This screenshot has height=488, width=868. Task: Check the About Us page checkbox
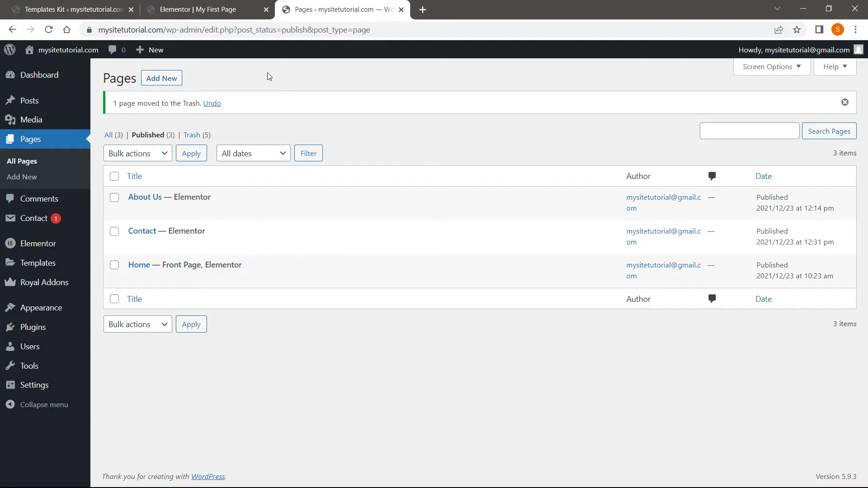(114, 197)
